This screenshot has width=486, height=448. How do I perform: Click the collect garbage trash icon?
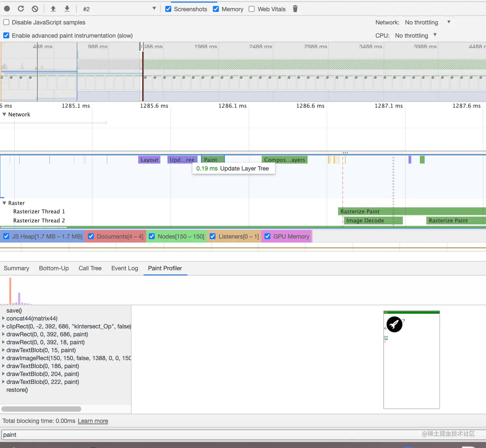point(295,9)
